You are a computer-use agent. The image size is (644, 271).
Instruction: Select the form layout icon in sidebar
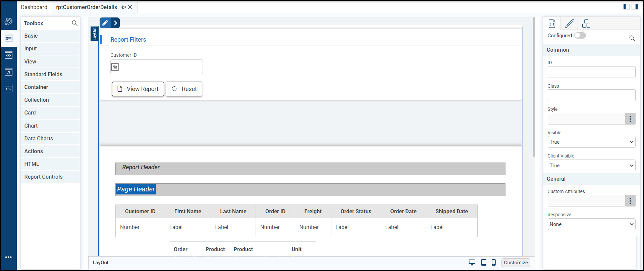(9, 39)
